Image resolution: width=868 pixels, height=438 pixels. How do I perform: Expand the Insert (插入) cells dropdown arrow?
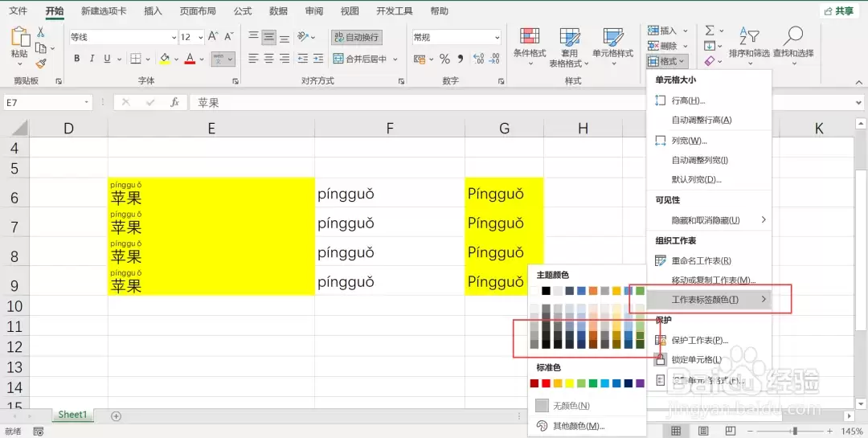point(686,31)
